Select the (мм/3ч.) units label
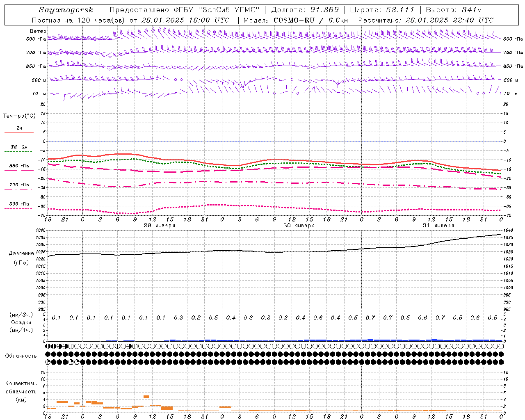The height and width of the screenshot is (420, 525). click(21, 315)
